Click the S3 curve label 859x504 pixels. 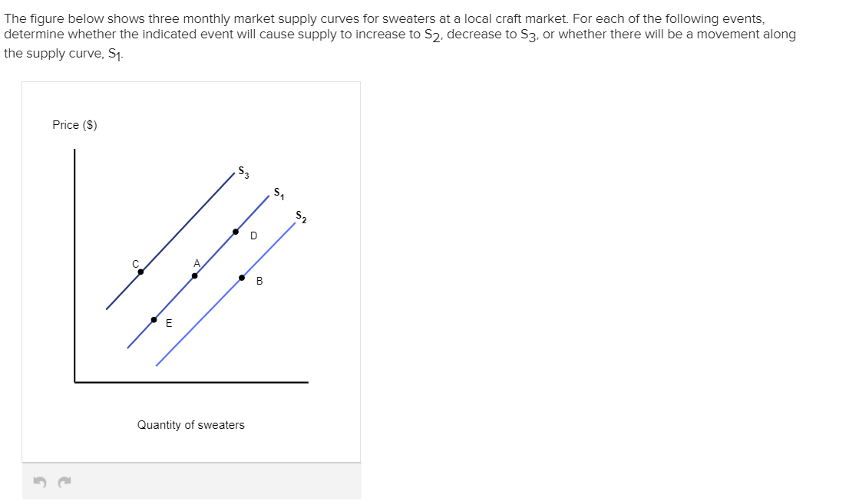[x=243, y=170]
